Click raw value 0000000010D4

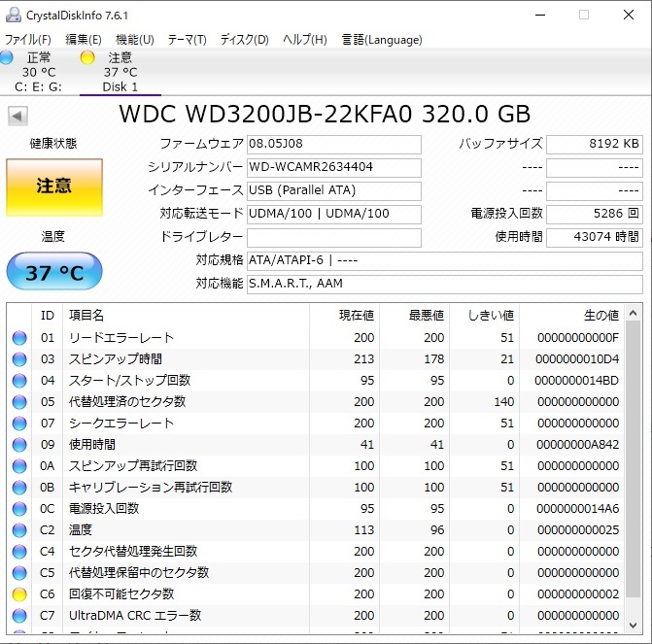point(577,359)
